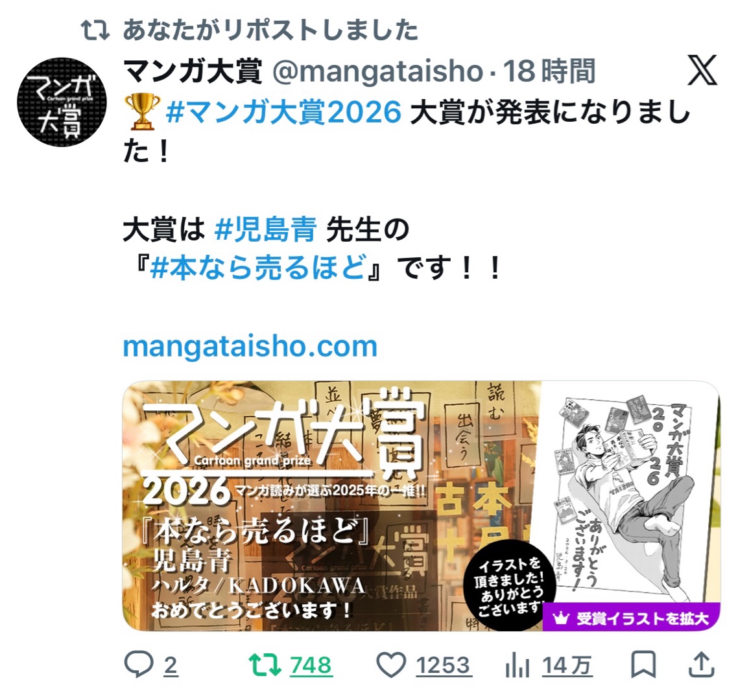Click the 18時間 timestamp
Viewport: 738px width, 700px height.
pos(549,71)
